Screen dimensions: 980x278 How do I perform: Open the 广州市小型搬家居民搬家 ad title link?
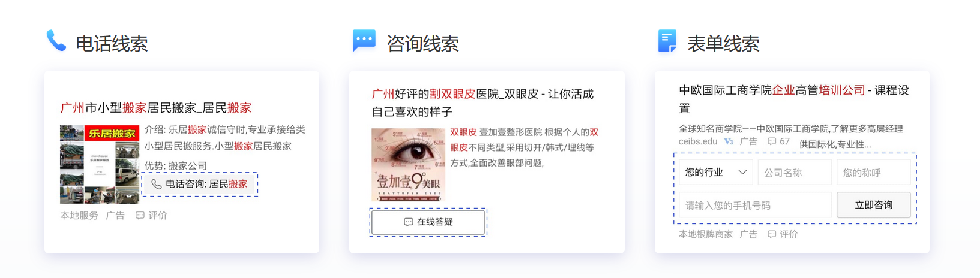(x=156, y=108)
